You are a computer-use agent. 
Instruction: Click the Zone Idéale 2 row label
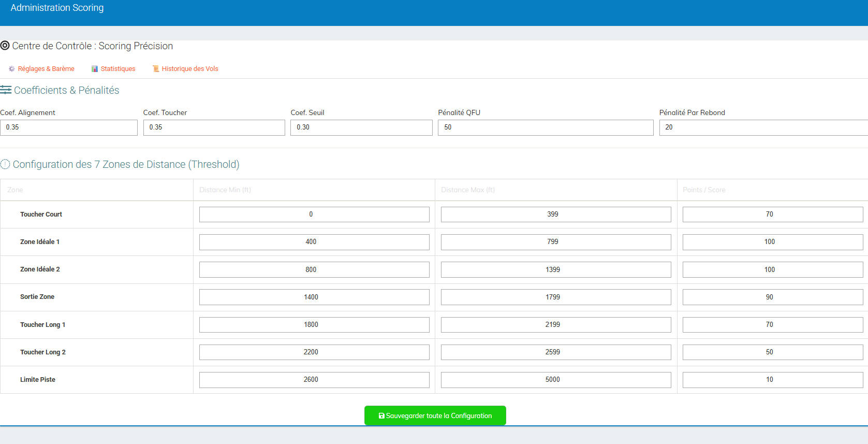pyautogui.click(x=40, y=269)
